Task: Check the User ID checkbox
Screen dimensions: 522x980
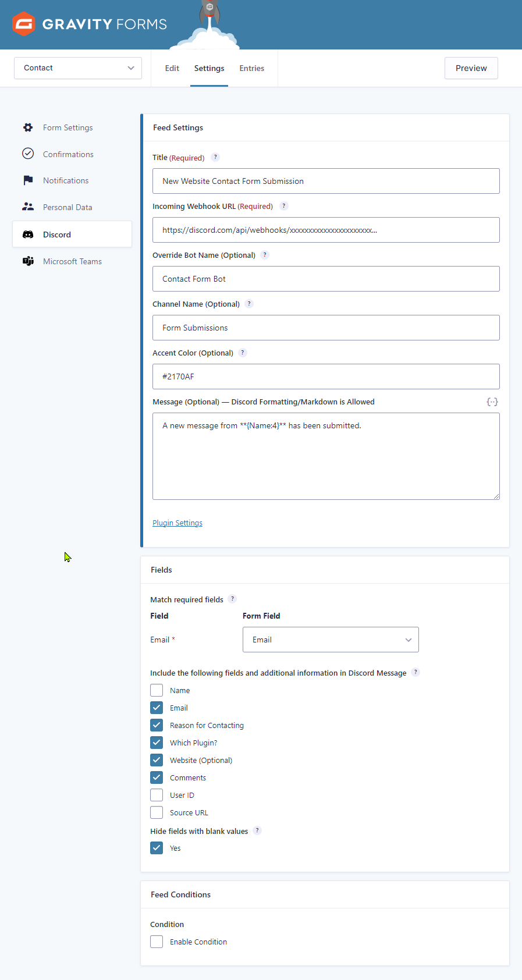Action: 157,795
